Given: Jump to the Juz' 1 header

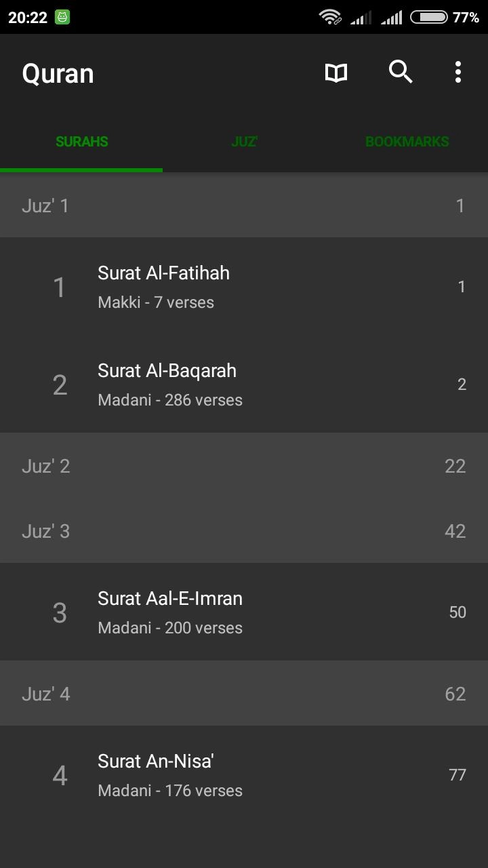Looking at the screenshot, I should pos(244,205).
